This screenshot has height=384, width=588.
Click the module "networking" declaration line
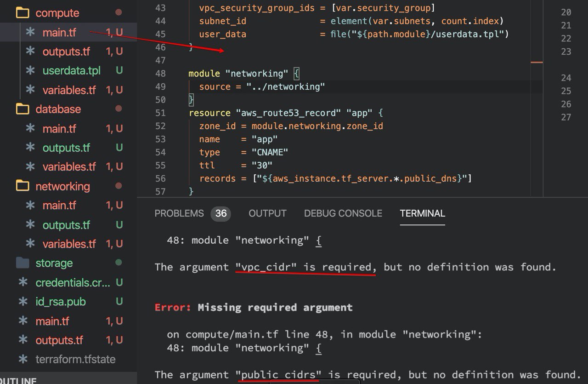244,74
